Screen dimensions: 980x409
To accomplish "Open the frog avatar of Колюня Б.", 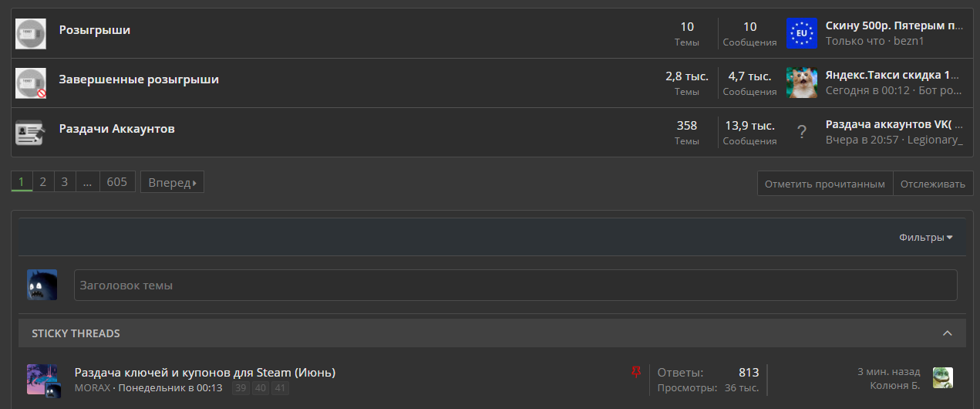I will click(x=943, y=377).
